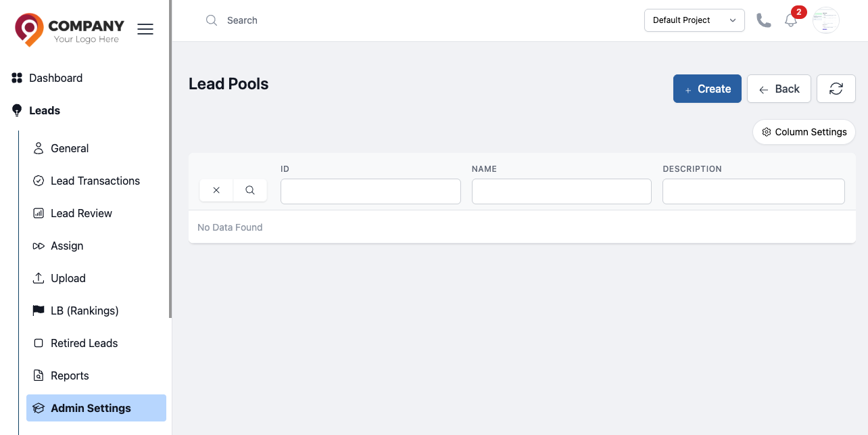Collapse the Leads menu section
This screenshot has height=435, width=868.
pos(45,110)
